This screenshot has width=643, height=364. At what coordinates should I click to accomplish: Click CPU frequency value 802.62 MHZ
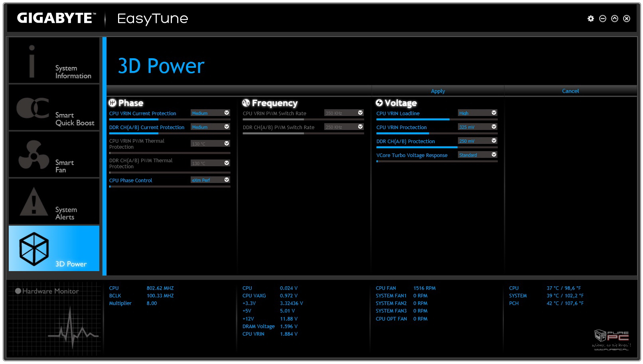point(160,288)
